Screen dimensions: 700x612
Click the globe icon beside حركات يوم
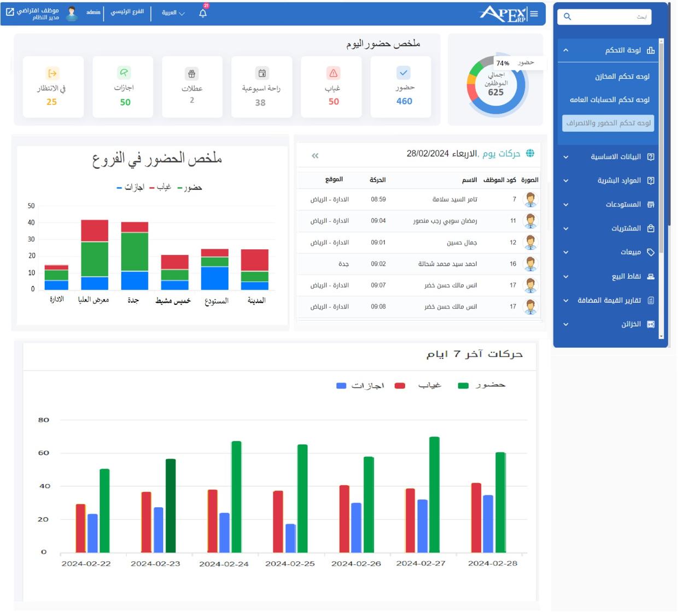click(x=530, y=154)
